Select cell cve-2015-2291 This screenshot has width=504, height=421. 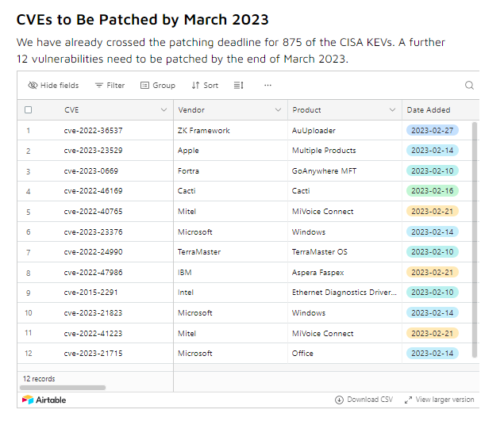91,293
